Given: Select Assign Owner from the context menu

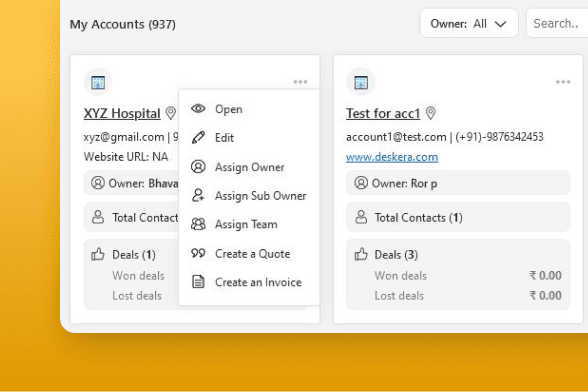Looking at the screenshot, I should click(x=249, y=167).
